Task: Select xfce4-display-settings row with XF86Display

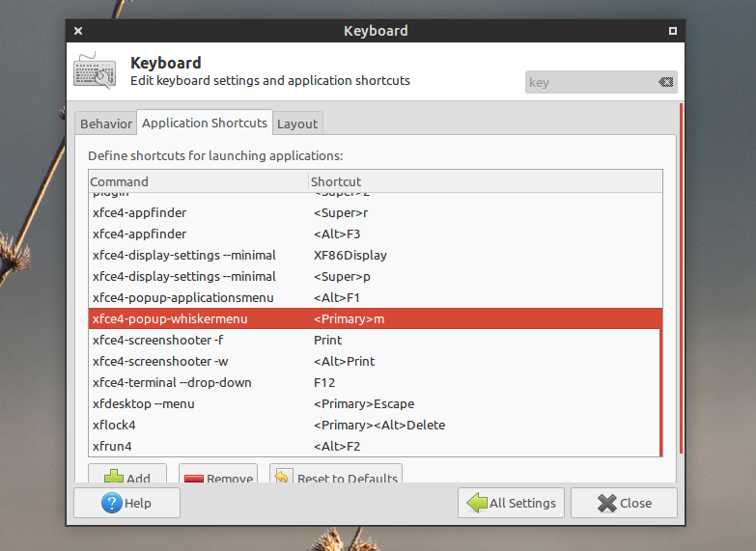Action: pos(375,255)
